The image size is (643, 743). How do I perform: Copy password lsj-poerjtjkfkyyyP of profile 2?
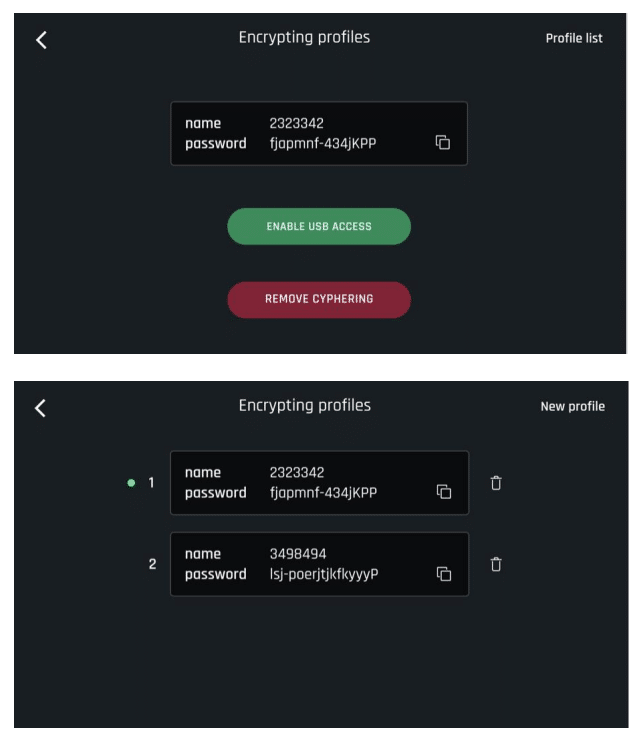[444, 574]
